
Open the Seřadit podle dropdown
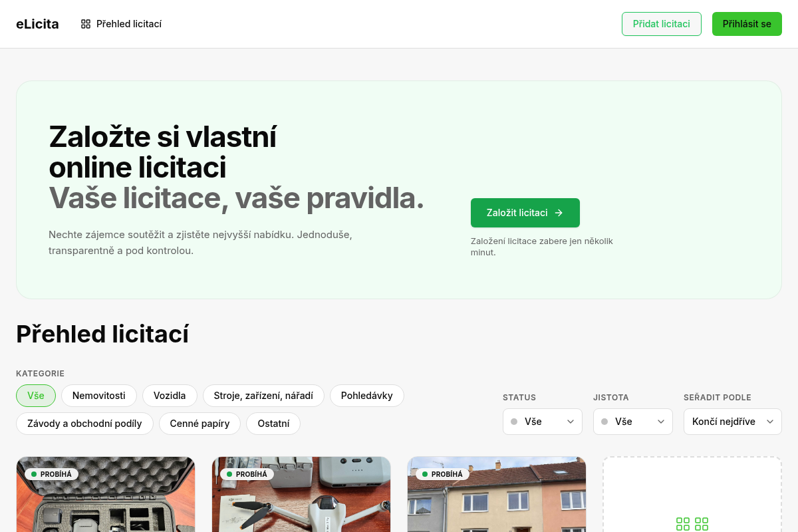(x=733, y=422)
